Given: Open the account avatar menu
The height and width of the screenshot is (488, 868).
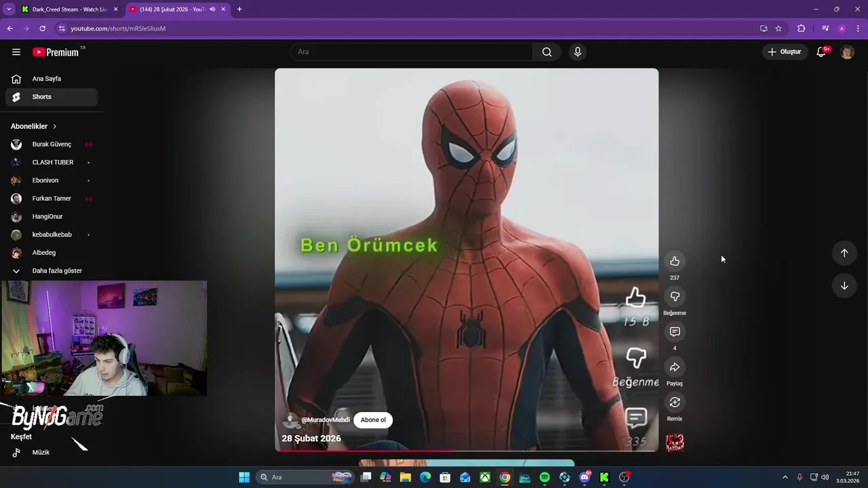Looking at the screenshot, I should pos(847,52).
